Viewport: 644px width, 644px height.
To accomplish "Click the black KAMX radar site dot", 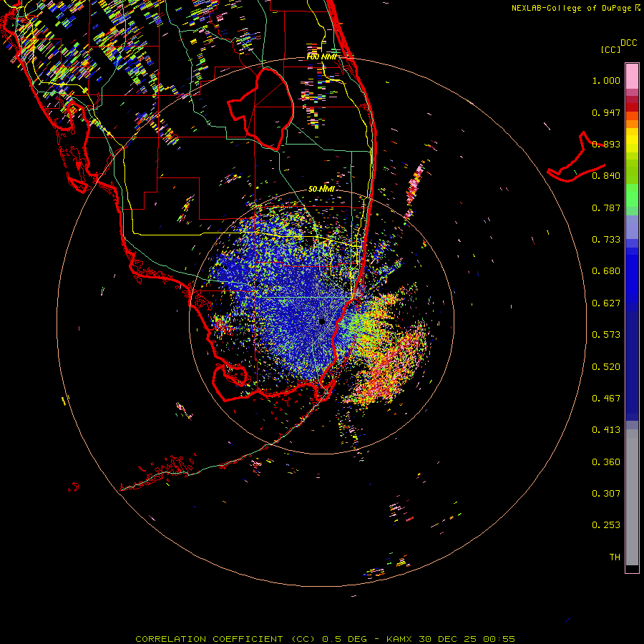I will click(x=322, y=321).
